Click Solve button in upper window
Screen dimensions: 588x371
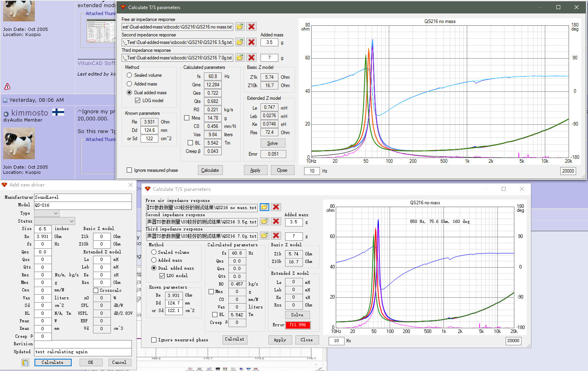tap(272, 143)
